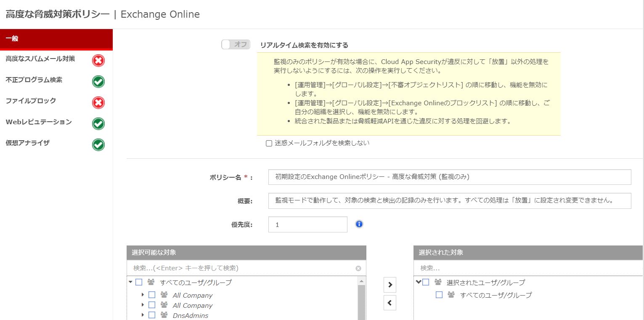Check the DnsAdmins group checkbox
The height and width of the screenshot is (320, 644).
coord(152,315)
